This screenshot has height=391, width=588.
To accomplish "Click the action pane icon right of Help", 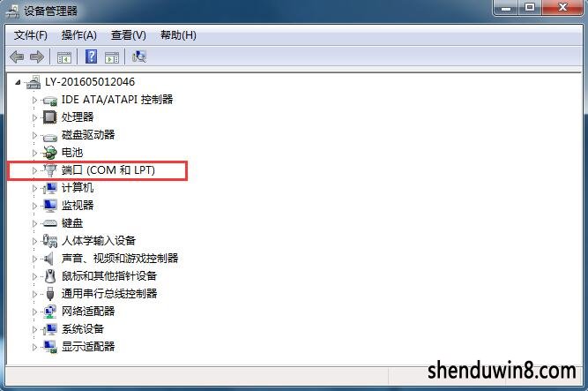I will point(112,57).
